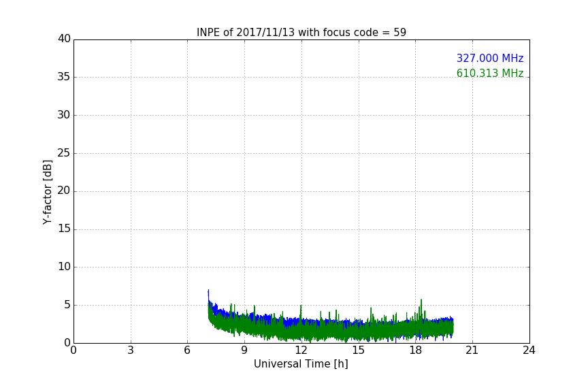
Task: Click the y-axis tick value 20
Action: pos(64,191)
